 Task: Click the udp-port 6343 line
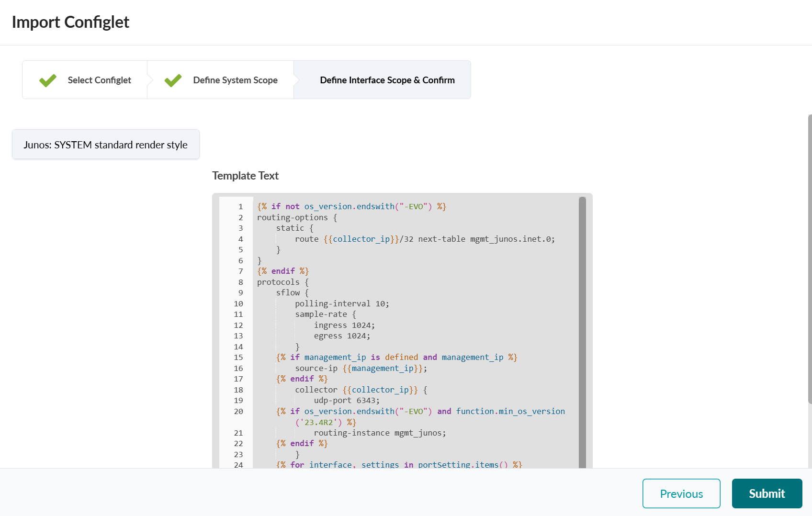pos(347,401)
